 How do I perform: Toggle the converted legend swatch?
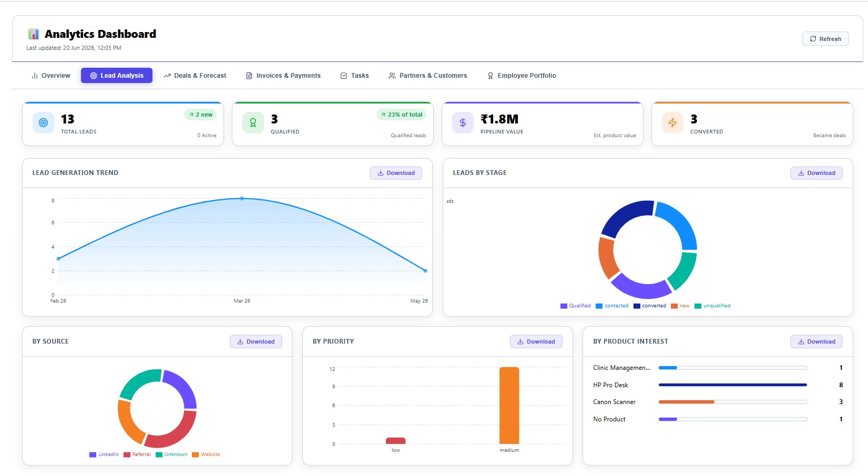click(637, 306)
